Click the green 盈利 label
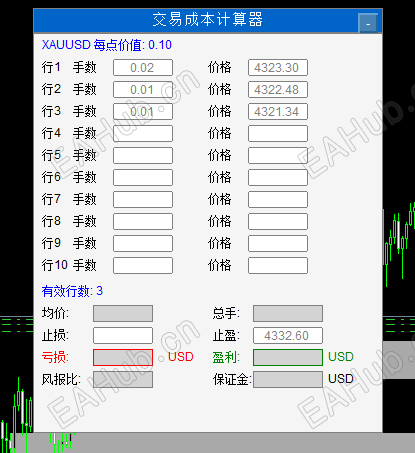This screenshot has width=415, height=453. pyautogui.click(x=226, y=357)
